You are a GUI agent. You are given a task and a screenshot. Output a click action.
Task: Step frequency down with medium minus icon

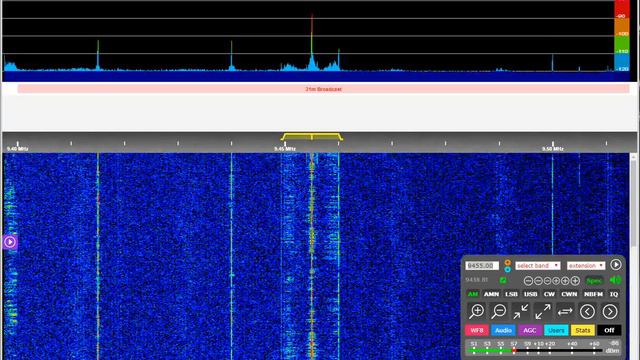tap(538, 281)
